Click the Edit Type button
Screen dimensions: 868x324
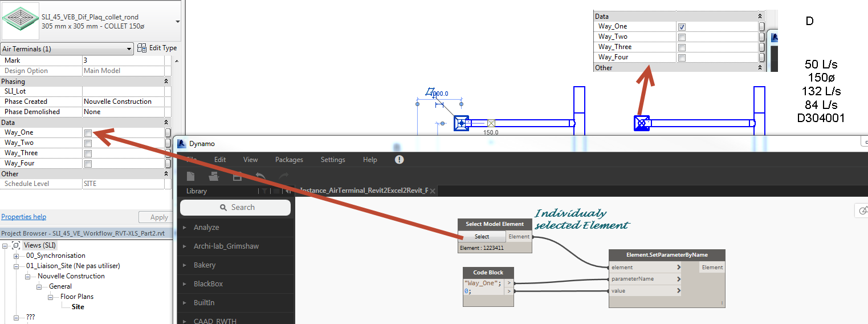tap(157, 48)
